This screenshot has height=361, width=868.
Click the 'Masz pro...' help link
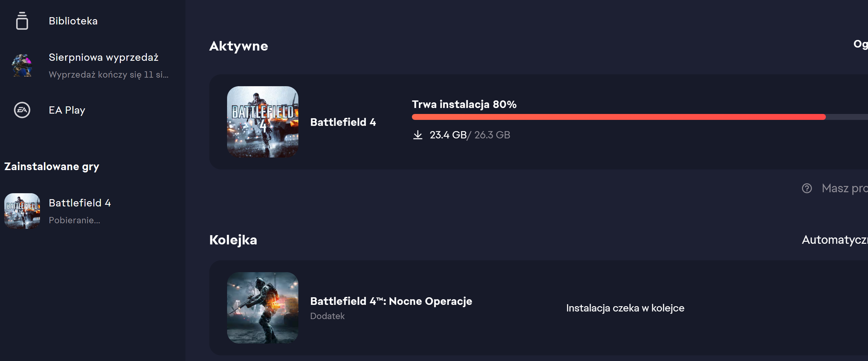coord(844,188)
